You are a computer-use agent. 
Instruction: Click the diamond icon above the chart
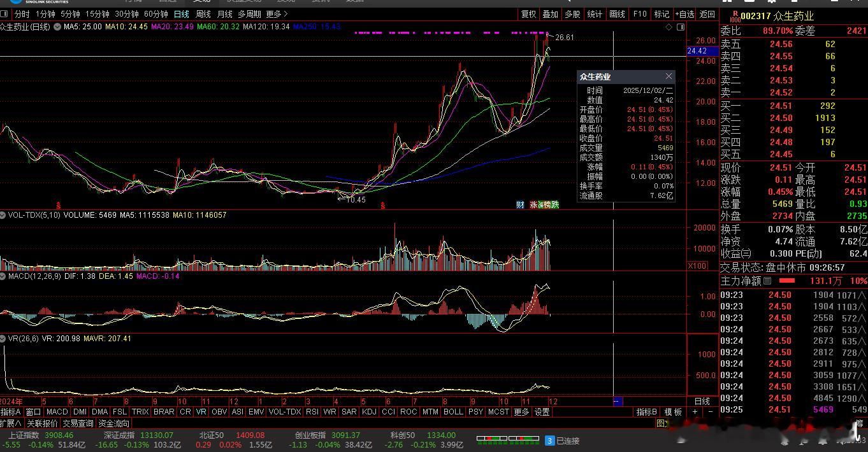pyautogui.click(x=669, y=27)
